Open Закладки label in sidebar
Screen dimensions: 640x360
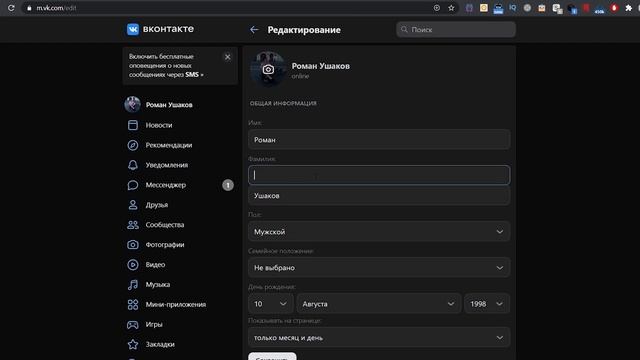click(160, 344)
